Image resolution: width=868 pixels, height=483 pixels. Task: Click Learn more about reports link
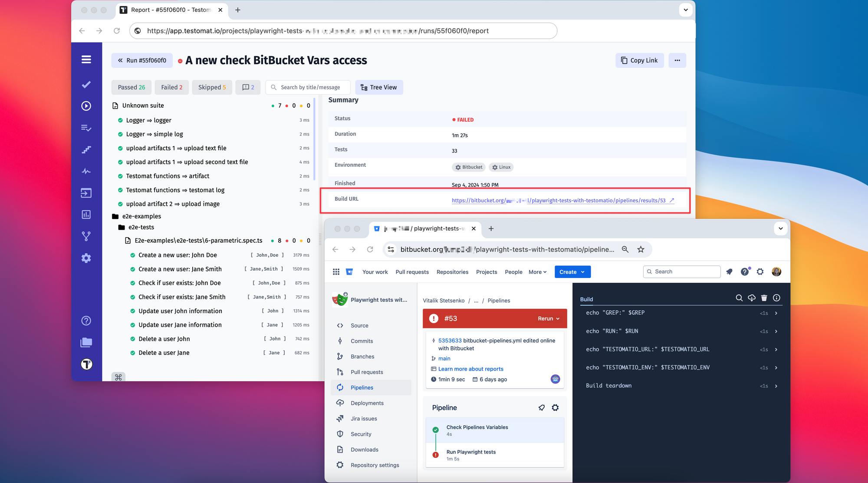pyautogui.click(x=470, y=369)
